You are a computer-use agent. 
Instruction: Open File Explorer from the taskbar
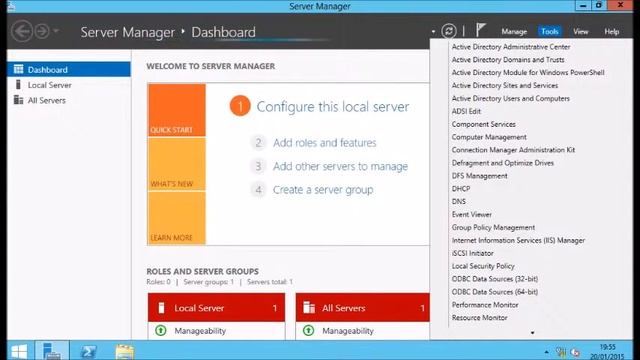[124, 351]
